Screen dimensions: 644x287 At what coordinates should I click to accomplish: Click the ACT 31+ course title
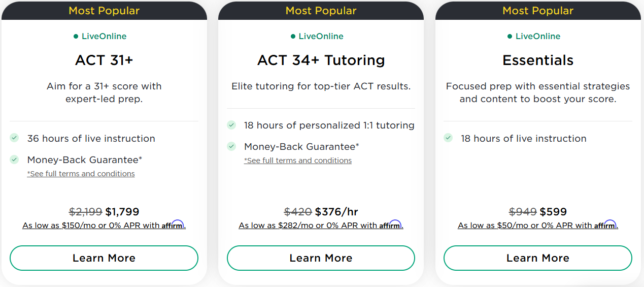pos(104,60)
